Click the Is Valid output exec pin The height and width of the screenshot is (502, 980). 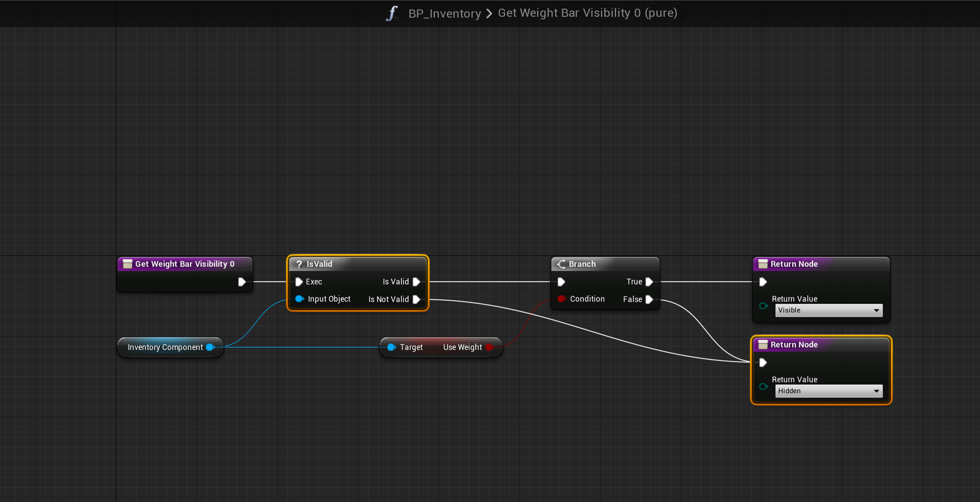[416, 282]
